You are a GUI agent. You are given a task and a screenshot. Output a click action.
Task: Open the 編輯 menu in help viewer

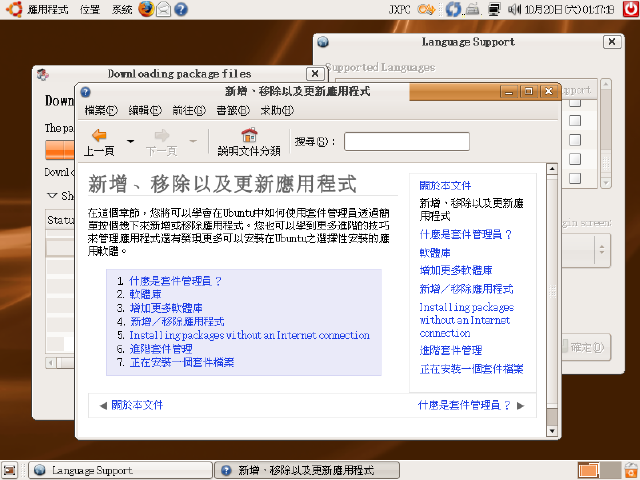click(x=145, y=110)
